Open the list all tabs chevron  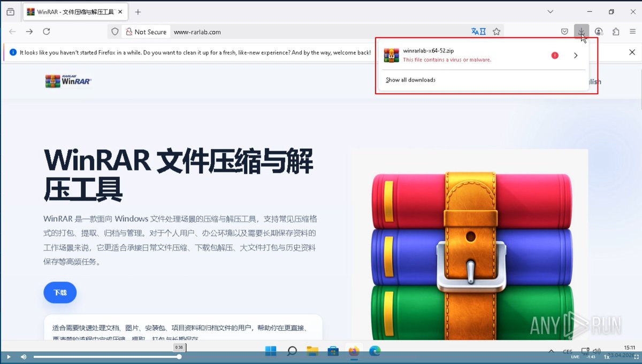tap(550, 12)
